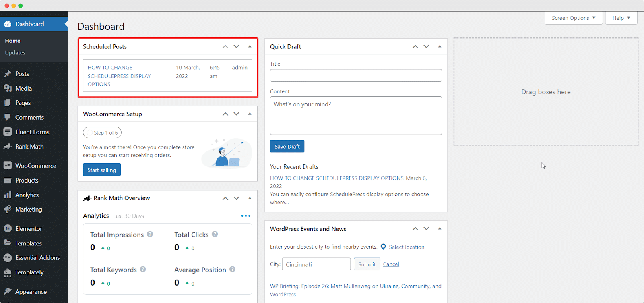Click the Rank Math sidebar icon

point(8,147)
